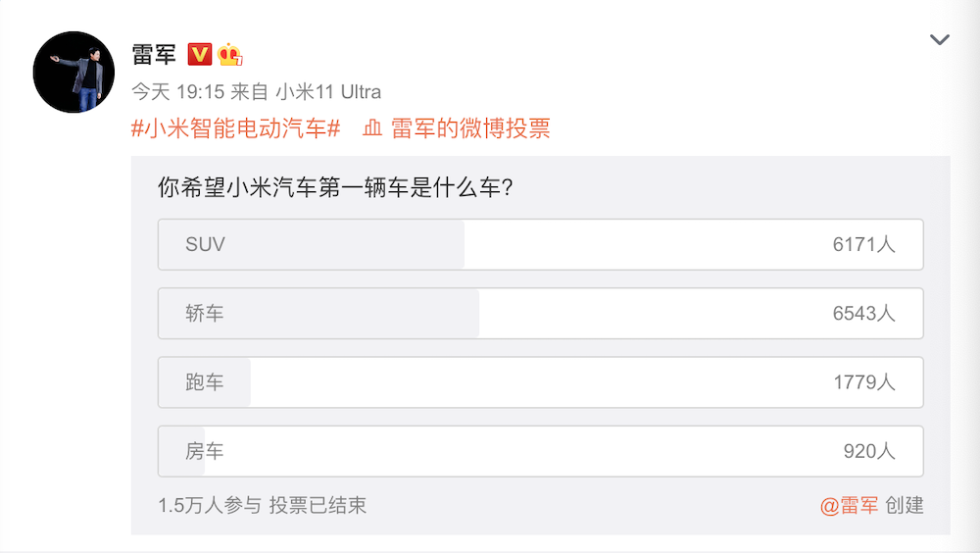The image size is (980, 553).
Task: Pick the 跑车 poll option
Action: click(x=540, y=382)
